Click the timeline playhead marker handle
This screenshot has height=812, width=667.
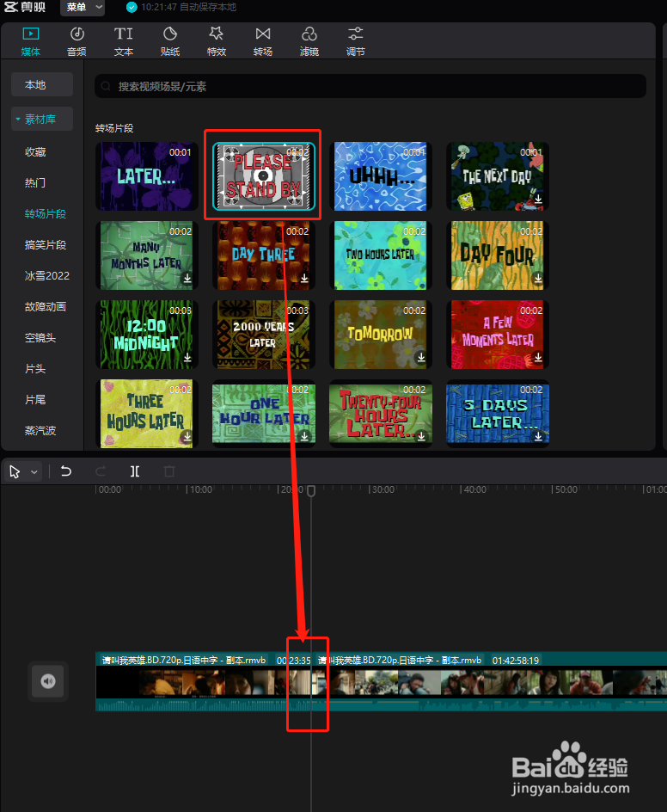click(x=311, y=490)
